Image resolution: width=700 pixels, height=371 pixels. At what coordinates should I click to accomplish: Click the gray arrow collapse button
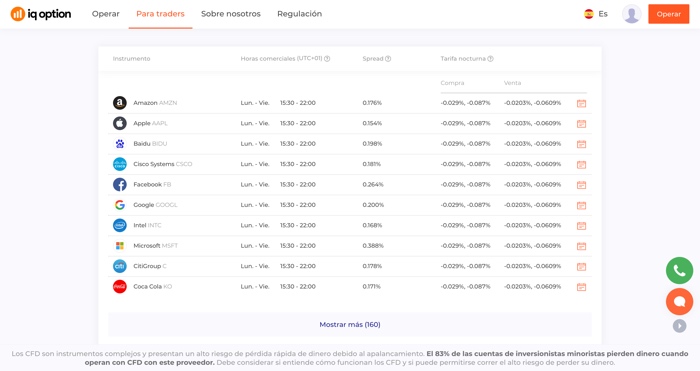pyautogui.click(x=679, y=326)
